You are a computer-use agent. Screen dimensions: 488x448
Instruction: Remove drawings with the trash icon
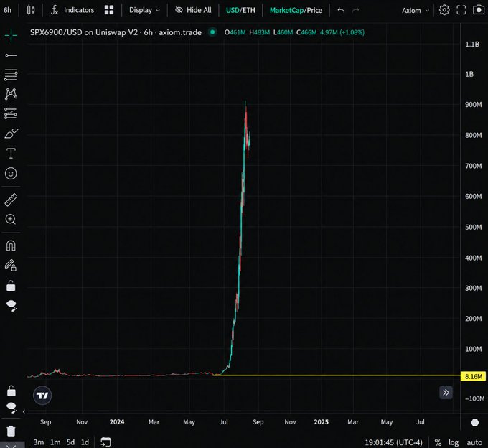11,431
